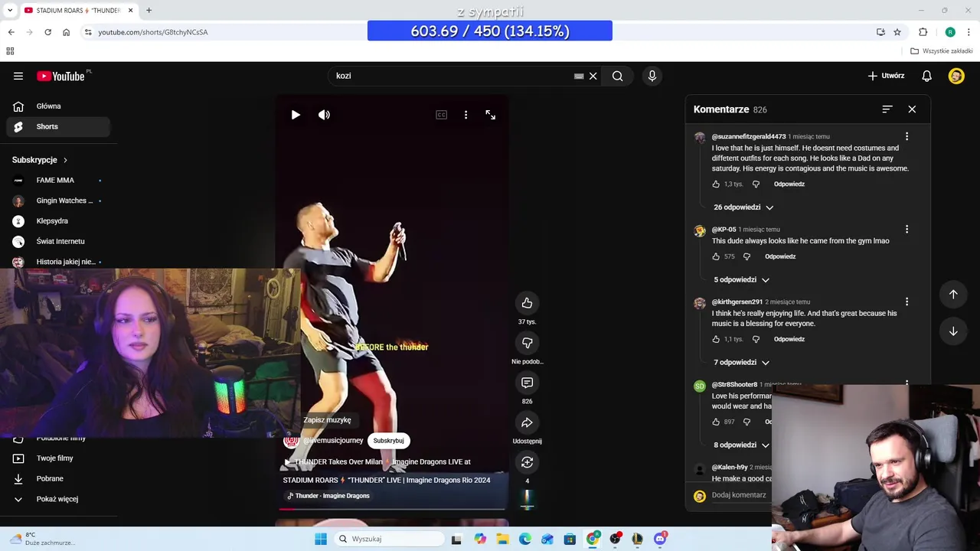Dislike the Short with thumbs down

(527, 343)
